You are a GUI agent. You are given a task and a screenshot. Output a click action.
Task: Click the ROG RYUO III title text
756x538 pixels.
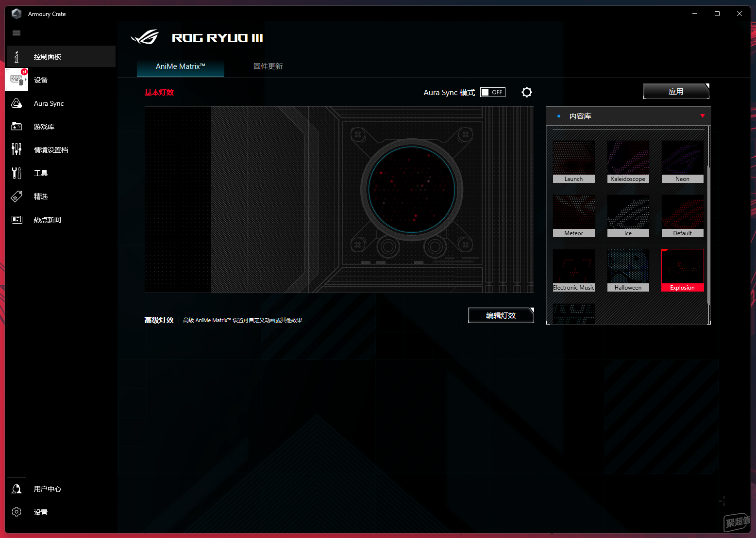click(218, 38)
